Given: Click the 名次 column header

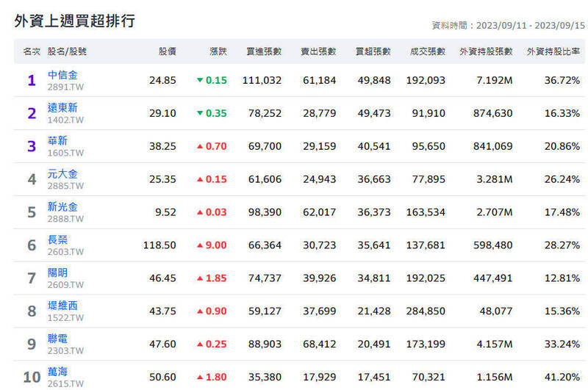Looking at the screenshot, I should (x=32, y=51).
